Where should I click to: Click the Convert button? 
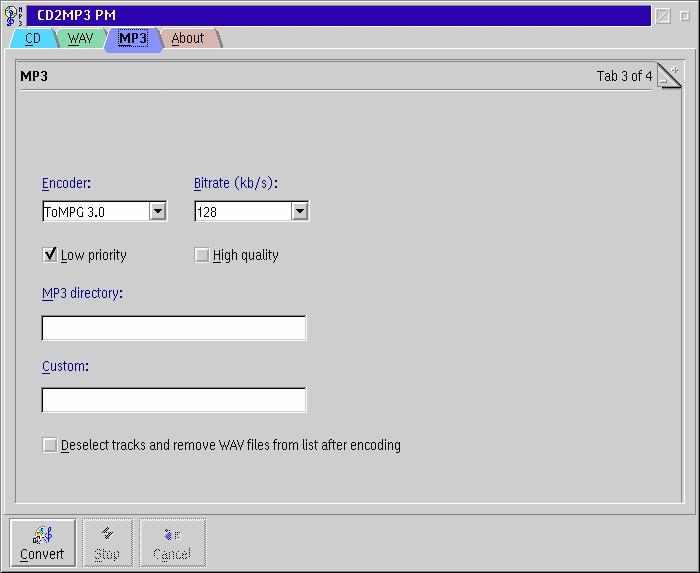42,543
